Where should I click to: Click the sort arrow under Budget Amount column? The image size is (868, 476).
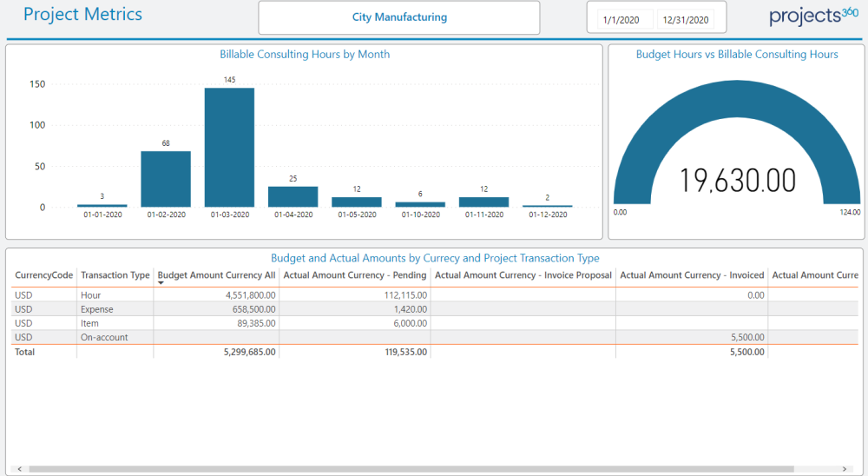pyautogui.click(x=161, y=283)
